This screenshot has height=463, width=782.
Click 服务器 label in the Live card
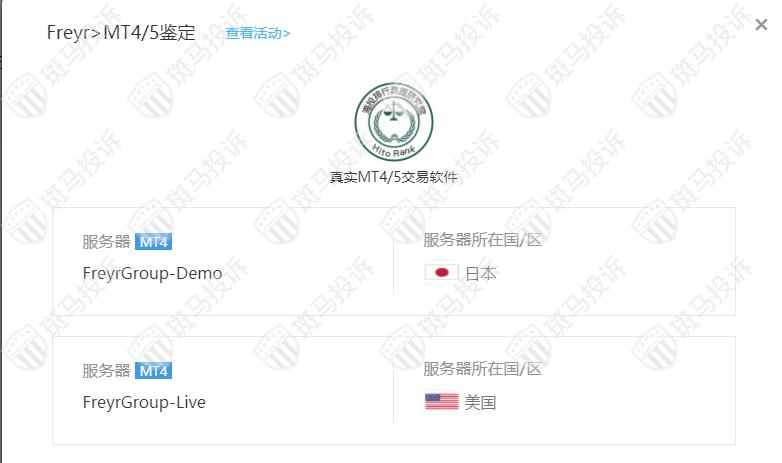tap(106, 371)
